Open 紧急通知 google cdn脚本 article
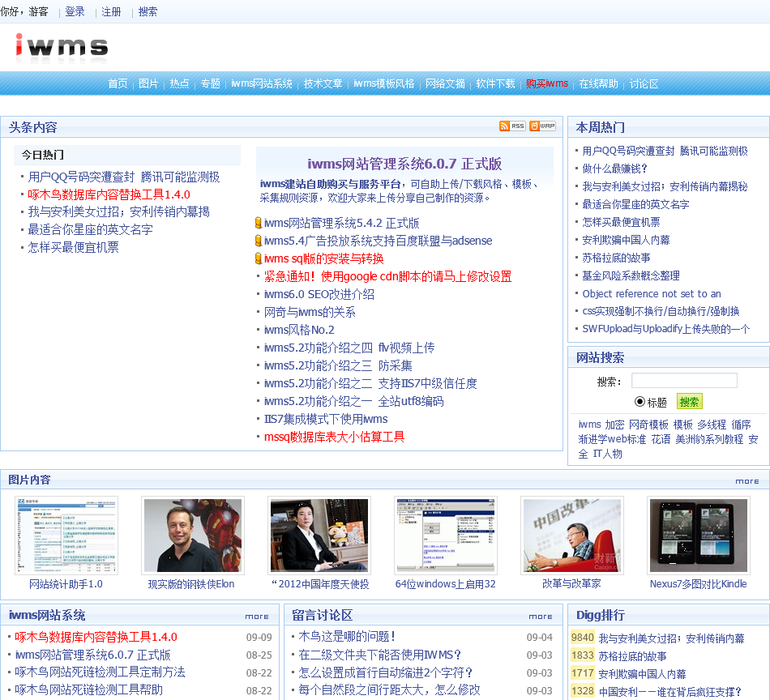Viewport: 770px width, 700px height. click(x=388, y=276)
